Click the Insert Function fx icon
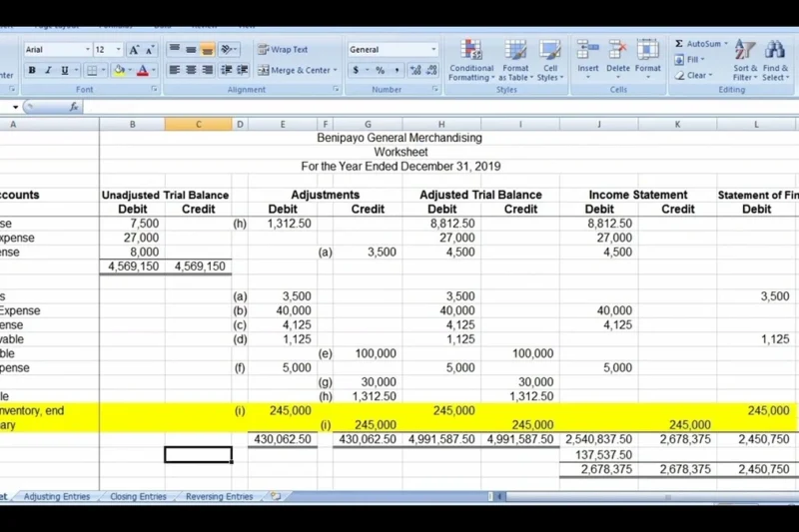The image size is (799, 532). (75, 107)
